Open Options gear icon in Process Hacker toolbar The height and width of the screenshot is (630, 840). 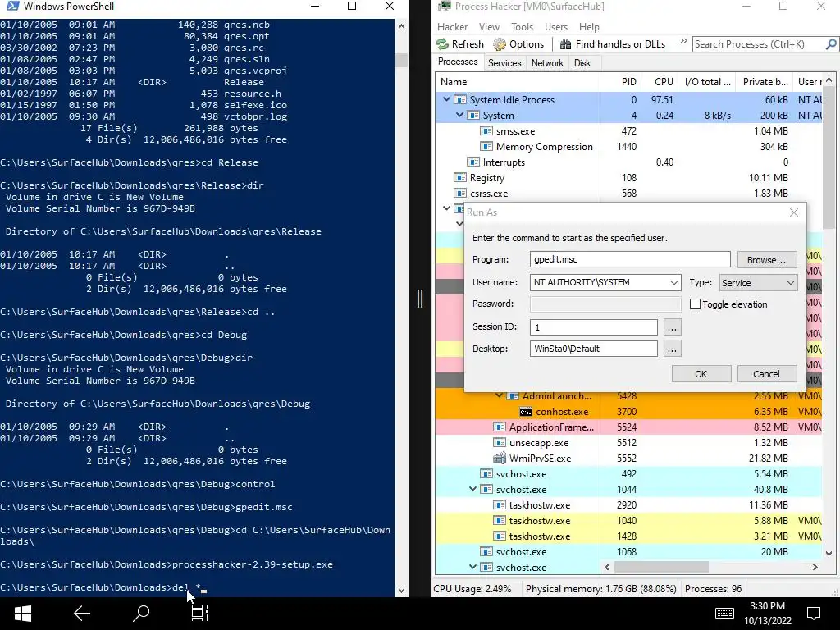click(x=500, y=44)
